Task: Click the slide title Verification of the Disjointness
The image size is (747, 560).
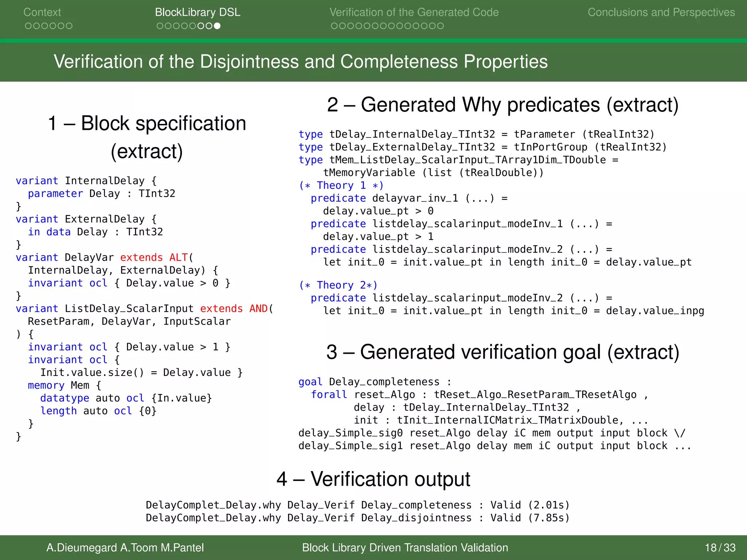Action: [x=301, y=62]
